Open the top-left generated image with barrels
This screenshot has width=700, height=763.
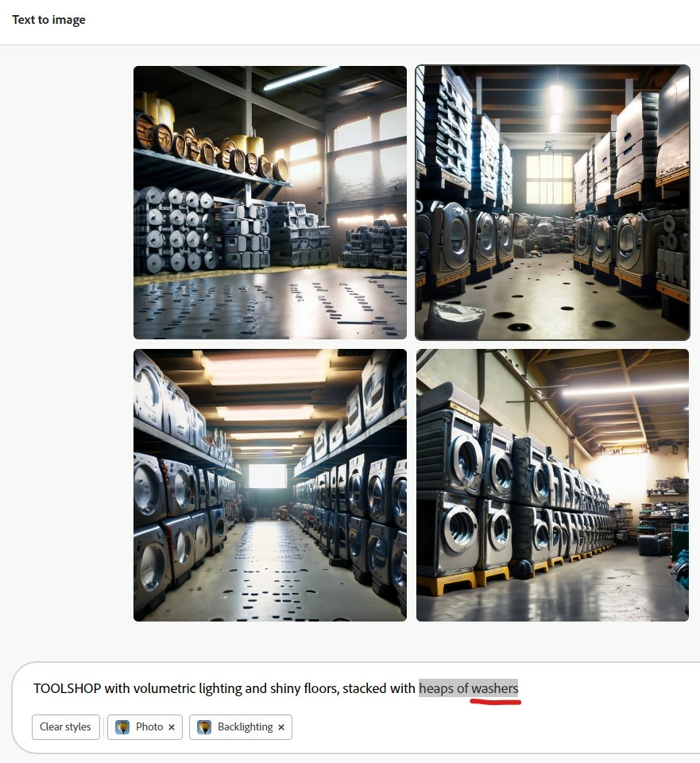click(270, 203)
